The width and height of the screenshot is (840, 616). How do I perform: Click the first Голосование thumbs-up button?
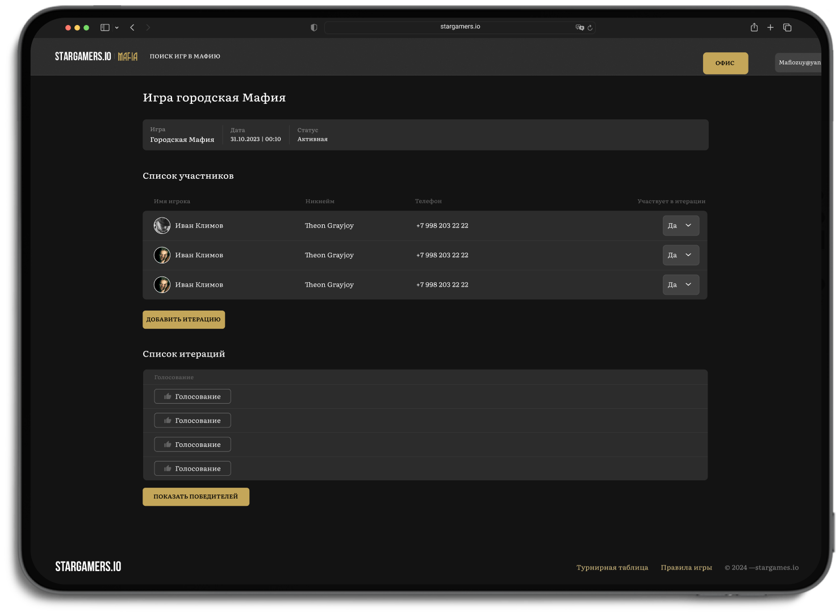[193, 396]
